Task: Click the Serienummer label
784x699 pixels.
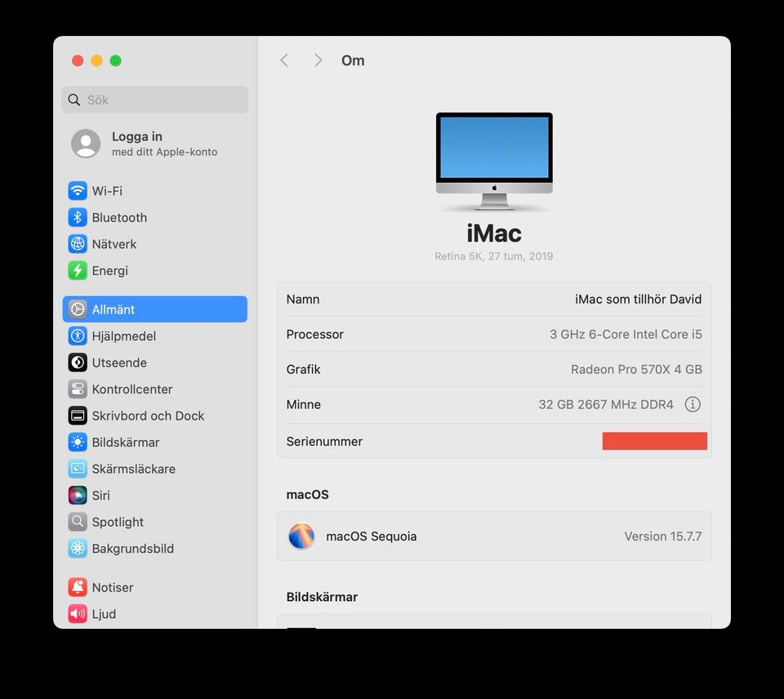Action: 324,441
